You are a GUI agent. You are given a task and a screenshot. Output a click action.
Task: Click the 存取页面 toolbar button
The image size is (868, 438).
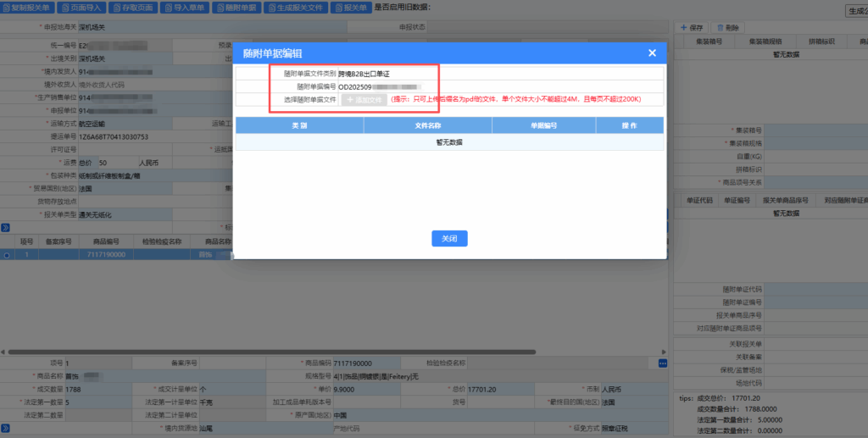[x=133, y=8]
